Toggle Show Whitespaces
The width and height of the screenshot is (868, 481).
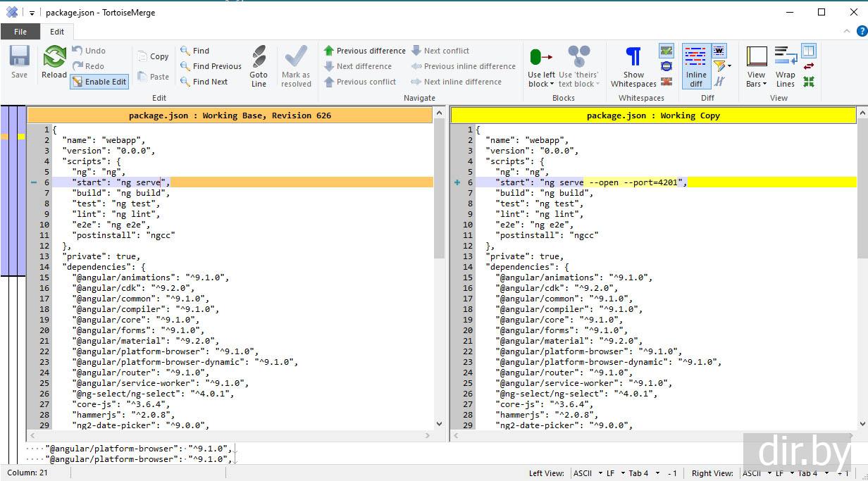click(633, 66)
